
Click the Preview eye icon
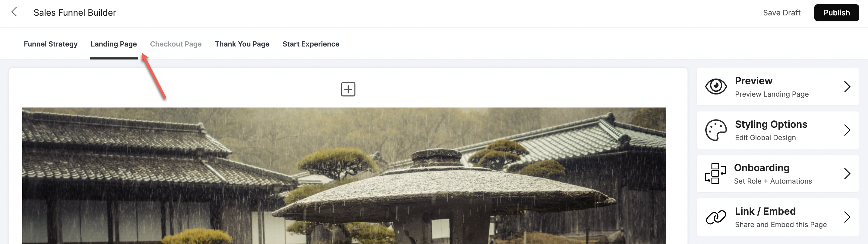(716, 86)
